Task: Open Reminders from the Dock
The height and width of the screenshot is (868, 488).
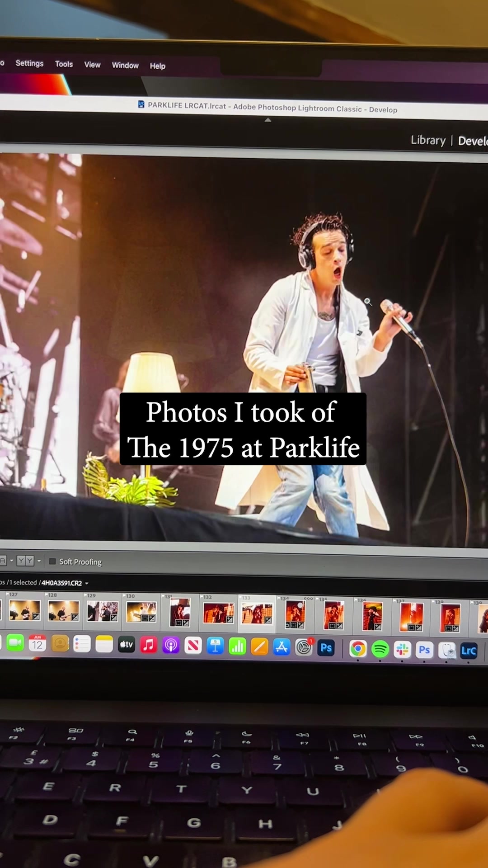Action: (x=82, y=644)
